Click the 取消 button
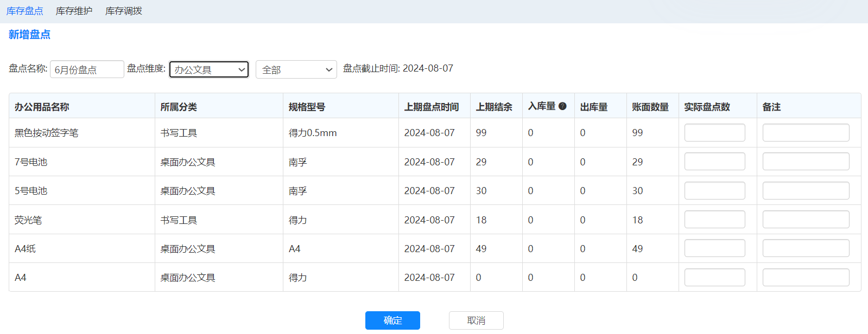This screenshot has width=868, height=334. [x=476, y=320]
